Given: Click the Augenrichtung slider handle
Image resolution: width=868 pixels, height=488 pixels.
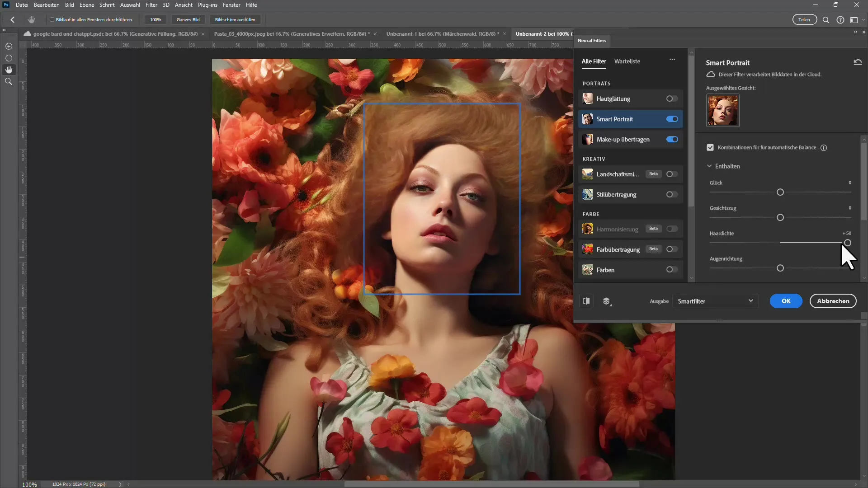Looking at the screenshot, I should 780,268.
